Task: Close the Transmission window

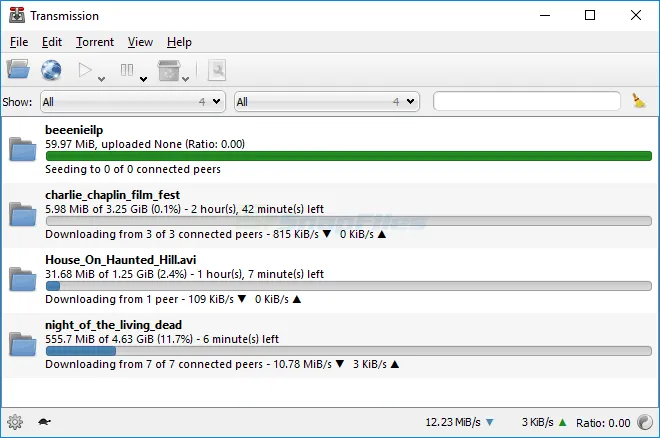Action: 636,16
